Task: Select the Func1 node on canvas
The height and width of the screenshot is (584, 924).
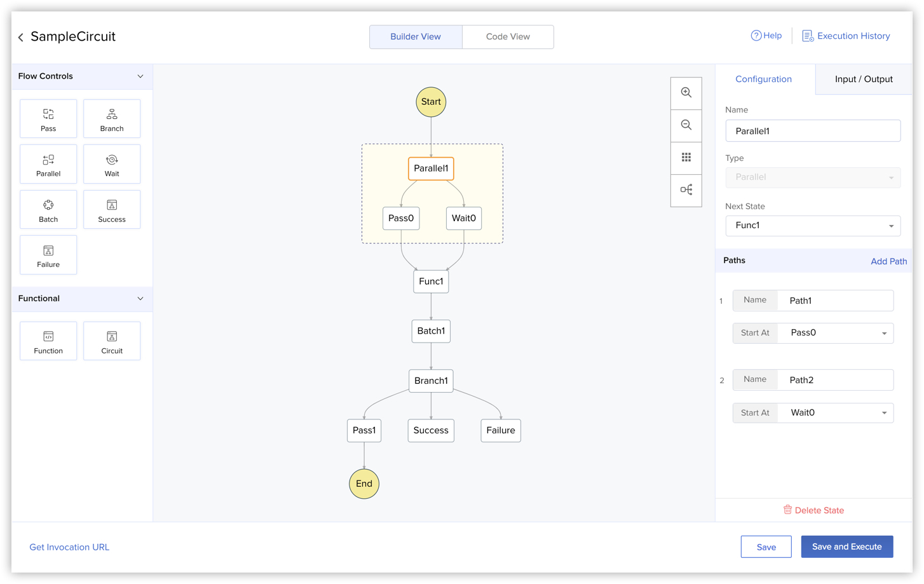Action: [x=431, y=282]
